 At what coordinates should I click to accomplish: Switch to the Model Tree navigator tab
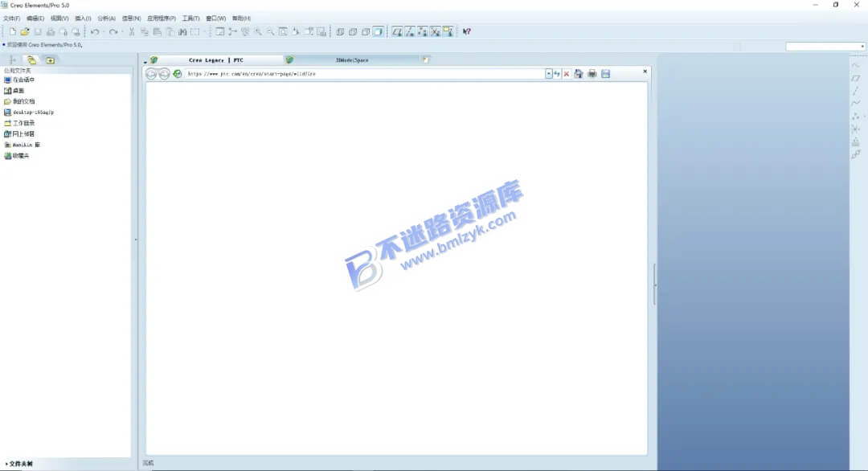pyautogui.click(x=12, y=59)
